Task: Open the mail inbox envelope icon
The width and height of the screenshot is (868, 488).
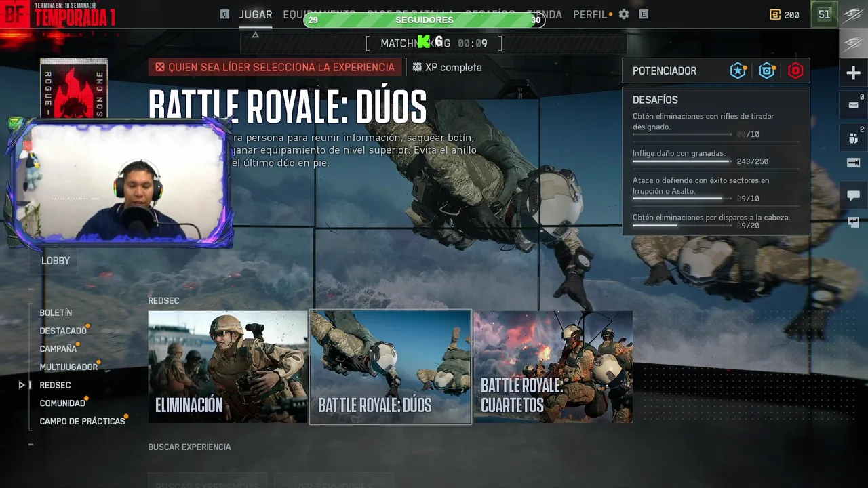Action: point(853,105)
